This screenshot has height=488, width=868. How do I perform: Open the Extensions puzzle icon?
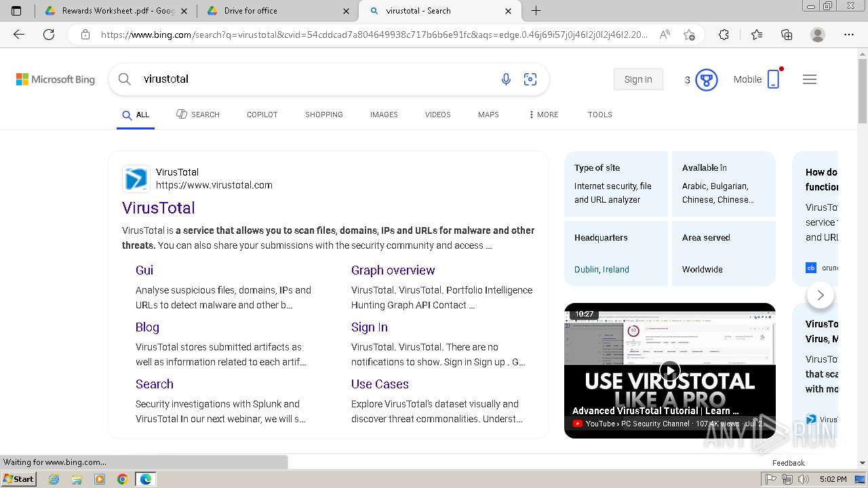(724, 35)
